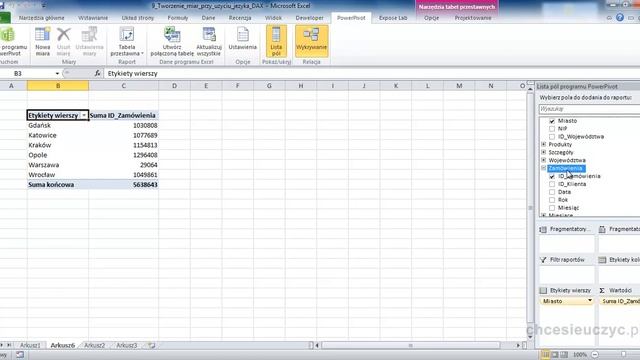
Task: Select cell with Warszawa
Action: tap(58, 165)
